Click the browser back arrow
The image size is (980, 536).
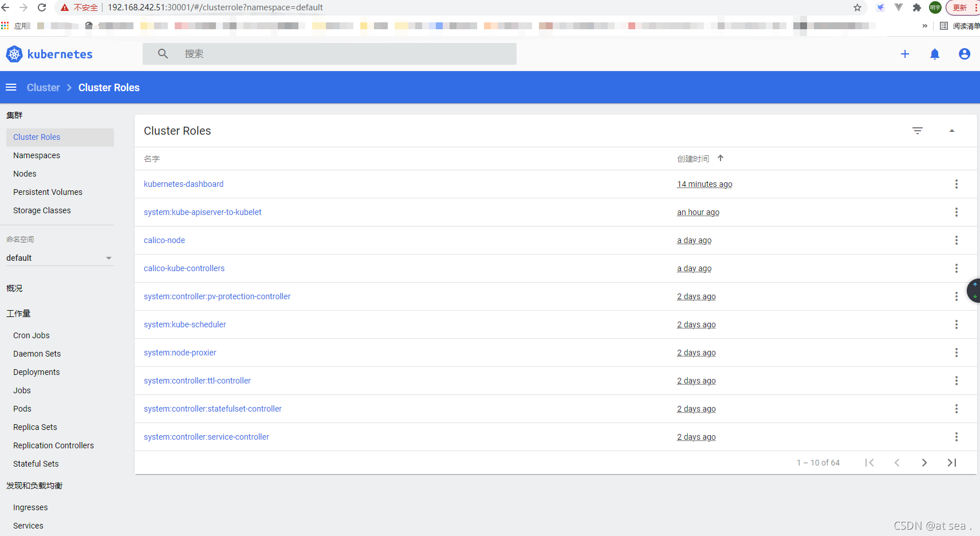[x=6, y=7]
